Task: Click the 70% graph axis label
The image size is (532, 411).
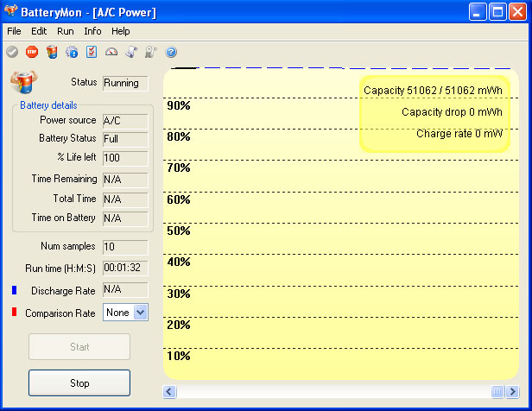Action: pos(179,168)
